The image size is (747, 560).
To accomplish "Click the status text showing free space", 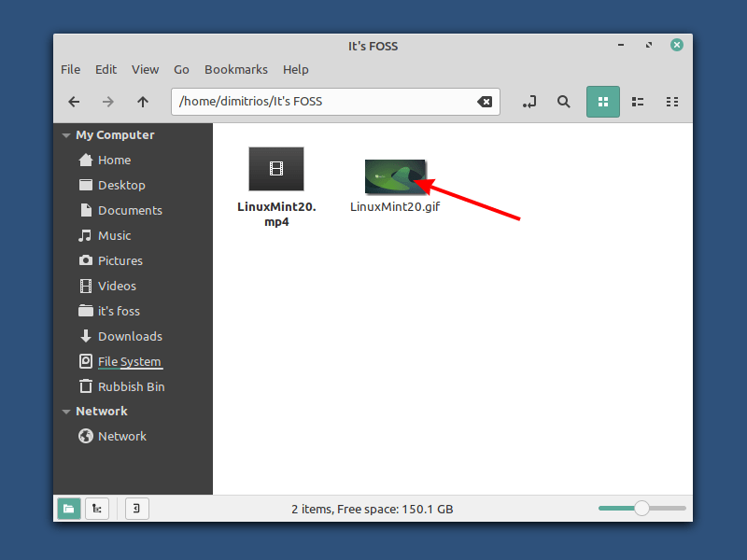I will click(x=372, y=509).
